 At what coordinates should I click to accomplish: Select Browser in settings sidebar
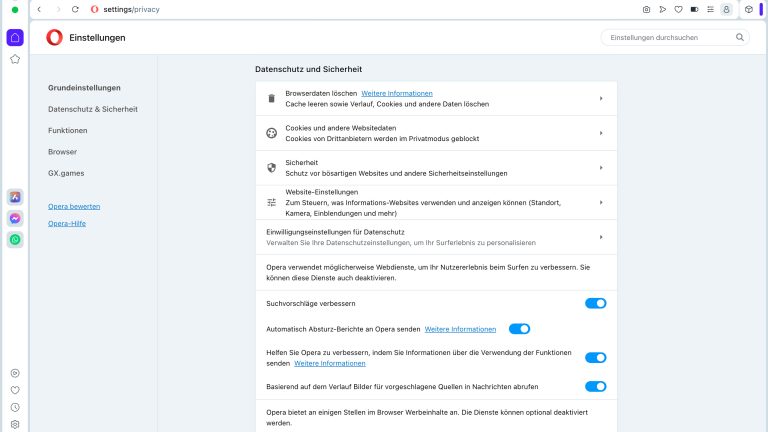click(x=62, y=152)
